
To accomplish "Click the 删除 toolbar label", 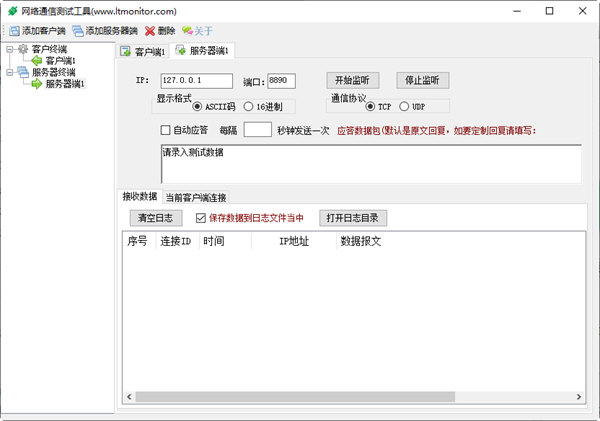I will 166,31.
